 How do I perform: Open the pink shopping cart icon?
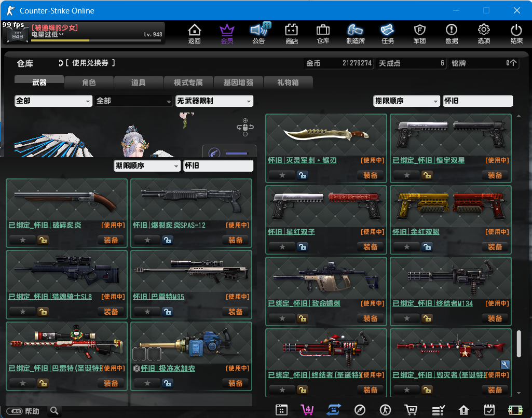point(307,410)
